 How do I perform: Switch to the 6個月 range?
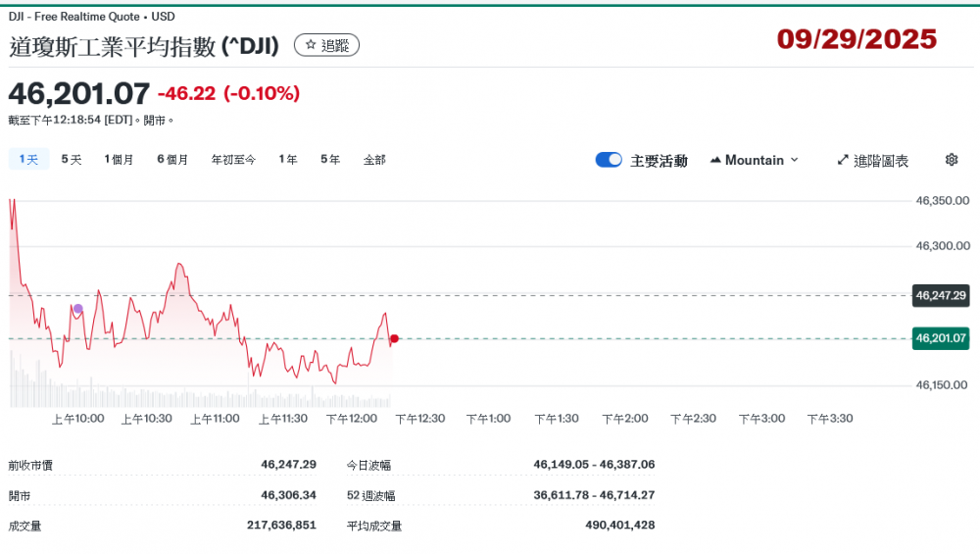(172, 159)
